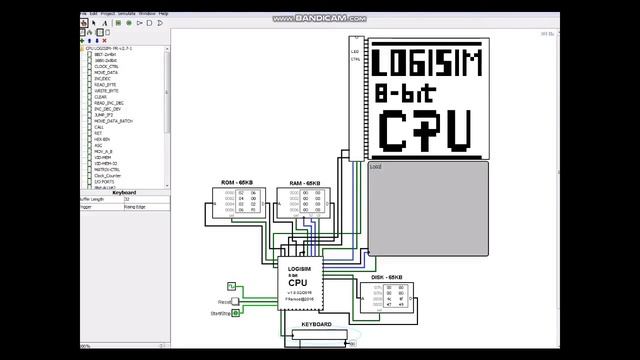640x360 pixels.
Task: Pick the NOT gate toolbar icon
Action: [140, 23]
